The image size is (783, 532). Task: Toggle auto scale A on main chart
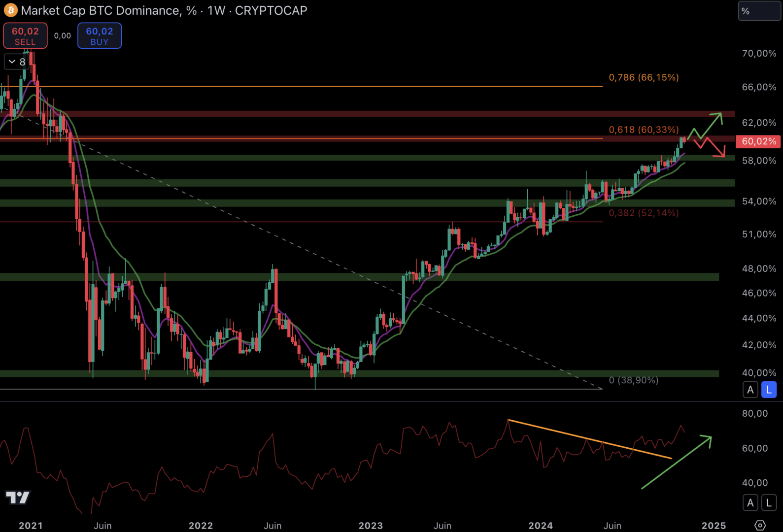point(750,390)
